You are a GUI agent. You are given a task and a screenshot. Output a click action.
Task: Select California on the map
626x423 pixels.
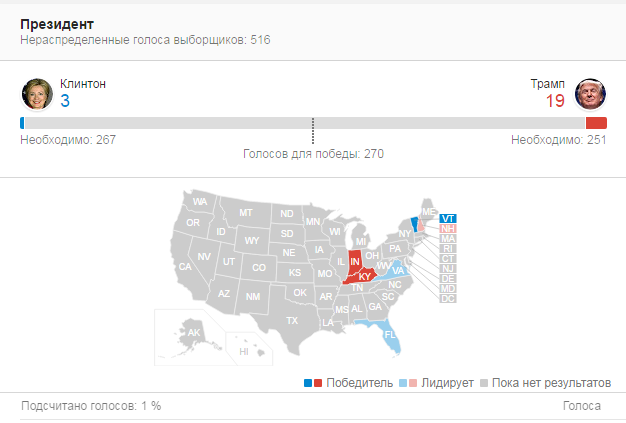tap(185, 267)
